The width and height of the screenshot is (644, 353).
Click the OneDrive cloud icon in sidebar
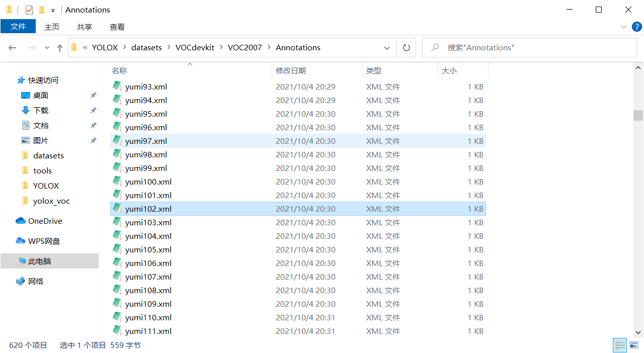pyautogui.click(x=19, y=221)
